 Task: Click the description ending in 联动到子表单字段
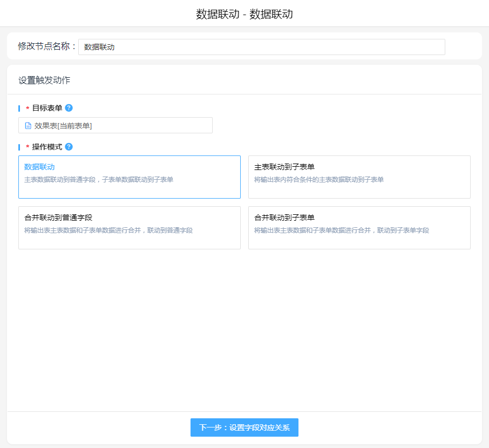[341, 230]
